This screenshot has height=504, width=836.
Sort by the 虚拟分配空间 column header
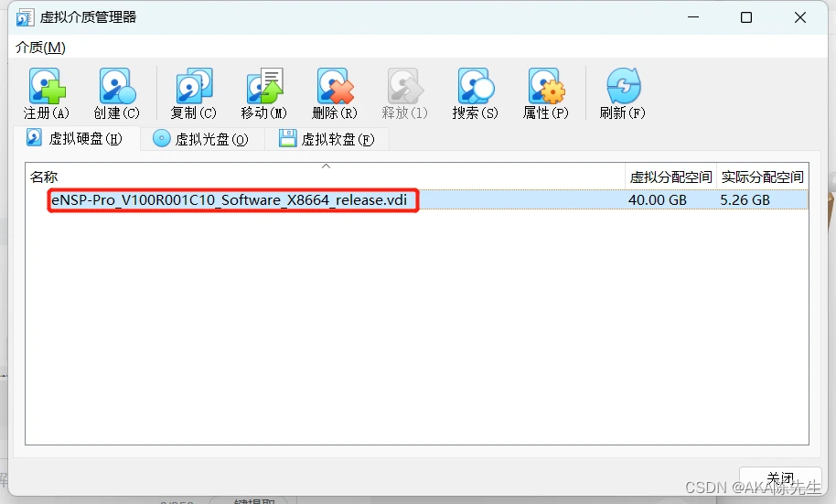click(670, 177)
